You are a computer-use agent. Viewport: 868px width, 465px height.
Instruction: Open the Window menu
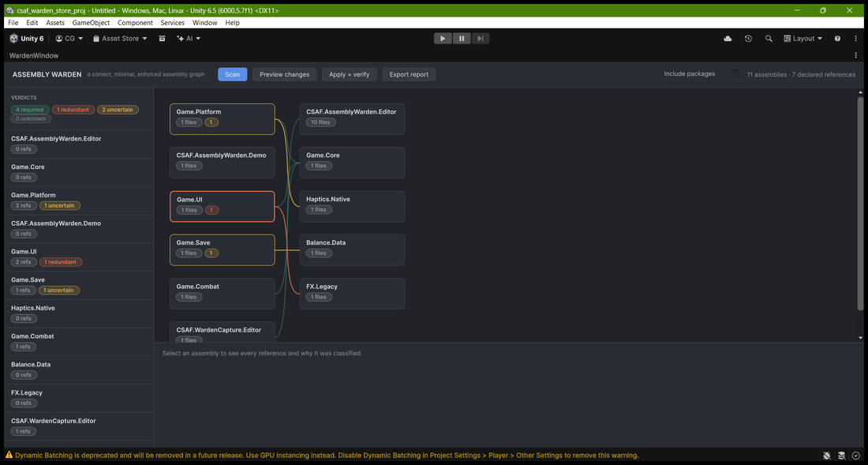204,23
